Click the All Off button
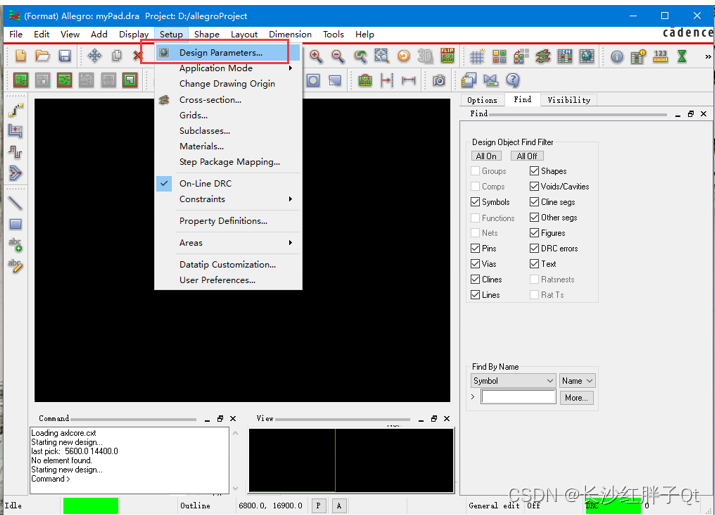Screen dimensions: 715x515 (x=527, y=156)
